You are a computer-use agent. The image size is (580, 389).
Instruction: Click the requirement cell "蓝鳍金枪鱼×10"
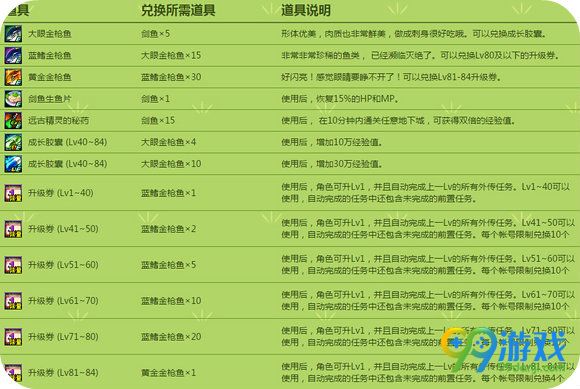pos(171,301)
